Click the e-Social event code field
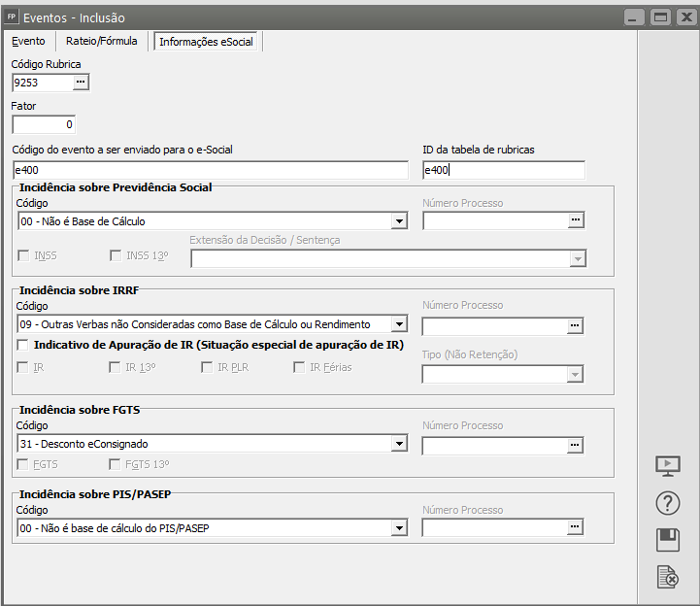 (x=210, y=170)
